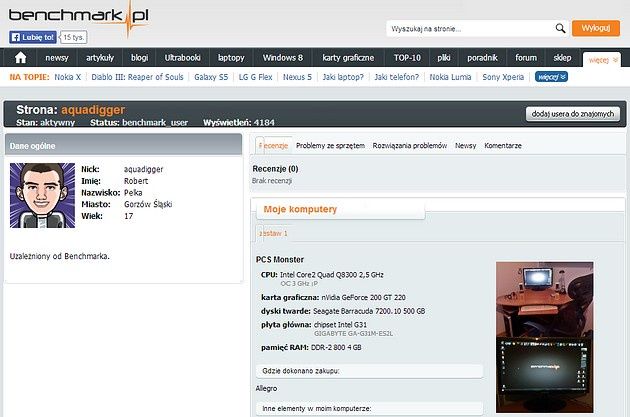This screenshot has width=630, height=417.
Task: Click 'DDR-2 800 4 GB' RAM value
Action: tap(336, 347)
